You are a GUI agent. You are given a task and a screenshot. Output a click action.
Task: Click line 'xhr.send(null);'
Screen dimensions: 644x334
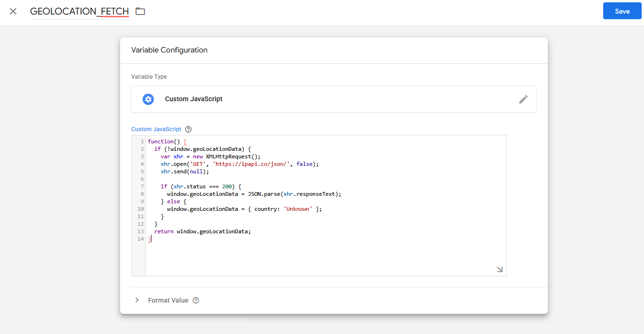coord(185,171)
